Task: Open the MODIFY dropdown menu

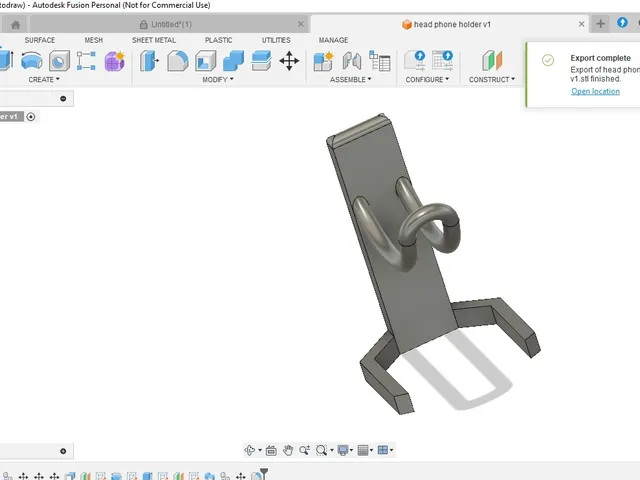Action: [x=218, y=80]
